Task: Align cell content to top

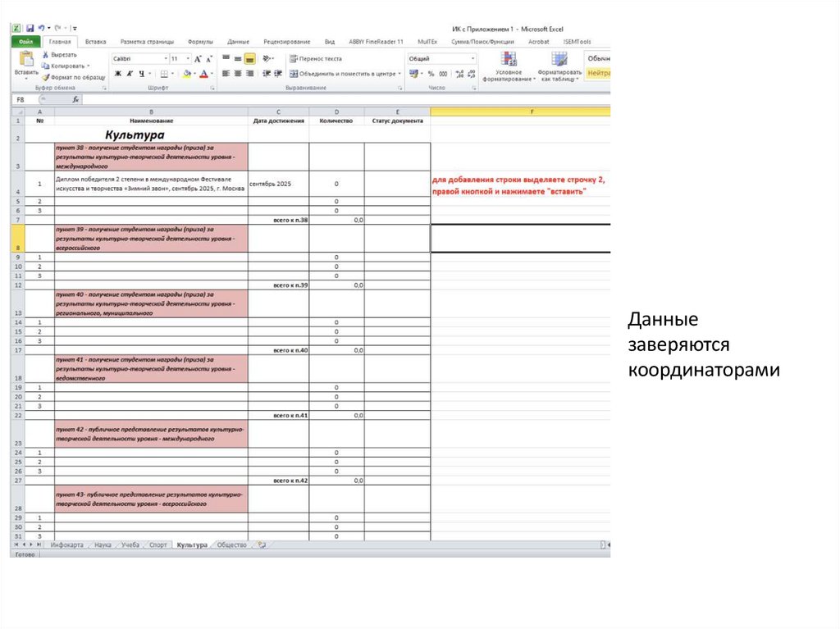Action: click(x=226, y=58)
